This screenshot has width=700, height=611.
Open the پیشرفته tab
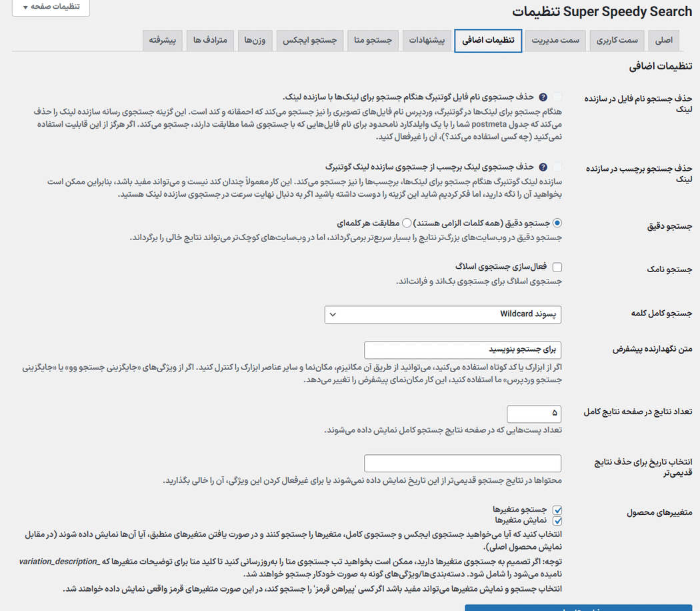[162, 41]
